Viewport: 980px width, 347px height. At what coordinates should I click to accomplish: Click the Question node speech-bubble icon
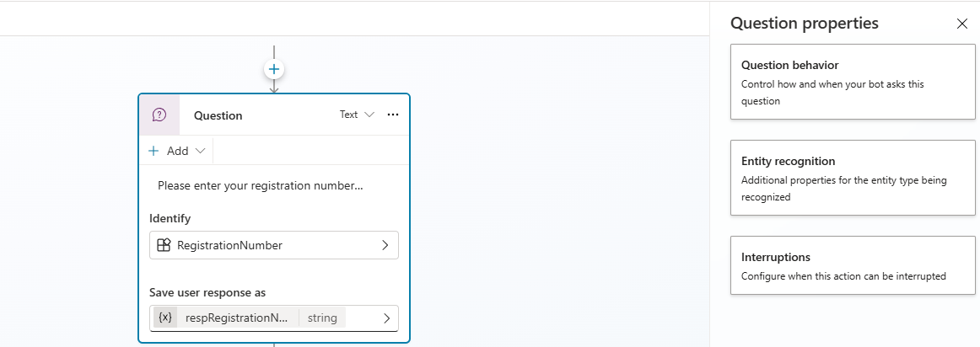click(159, 115)
